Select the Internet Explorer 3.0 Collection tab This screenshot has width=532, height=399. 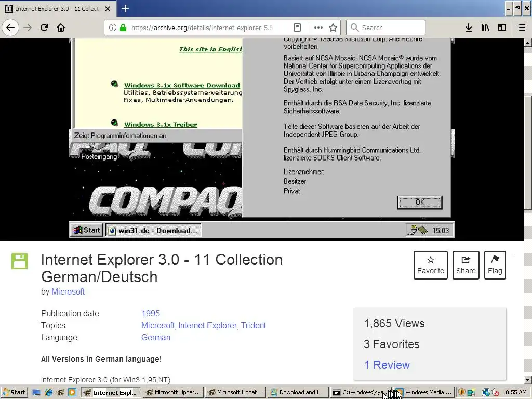[58, 8]
